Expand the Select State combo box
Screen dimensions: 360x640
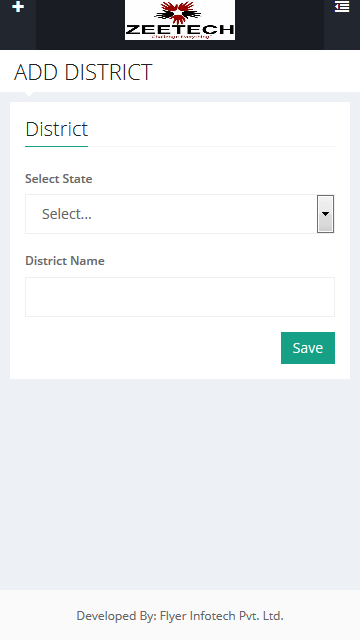click(x=180, y=214)
